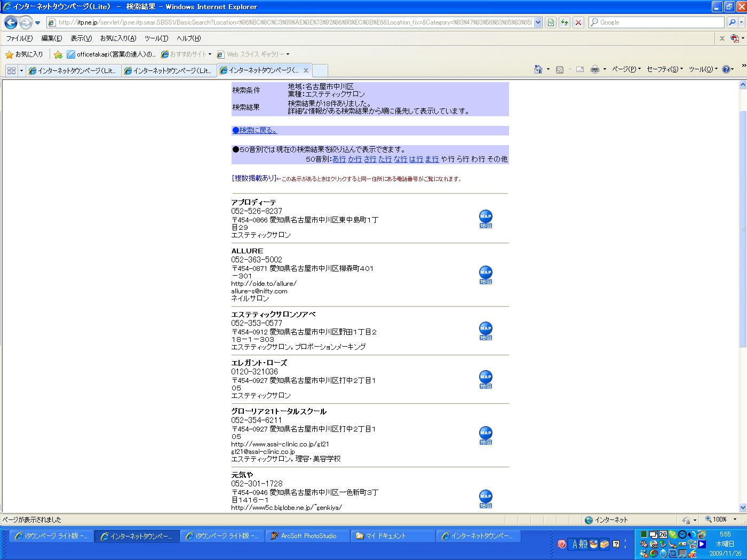Open the MAP icon for 元気や
This screenshot has height=560, width=747.
click(x=486, y=499)
